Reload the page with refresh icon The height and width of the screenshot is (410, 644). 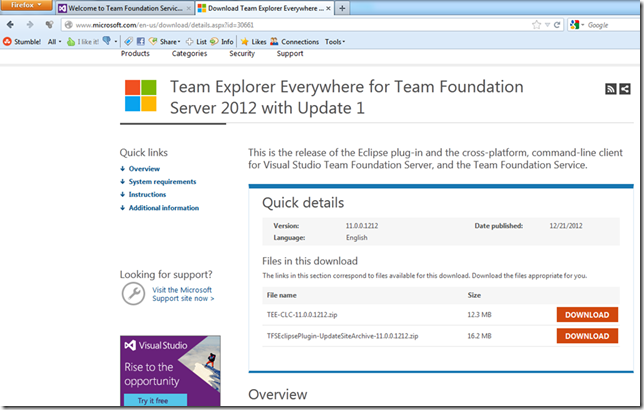(557, 25)
